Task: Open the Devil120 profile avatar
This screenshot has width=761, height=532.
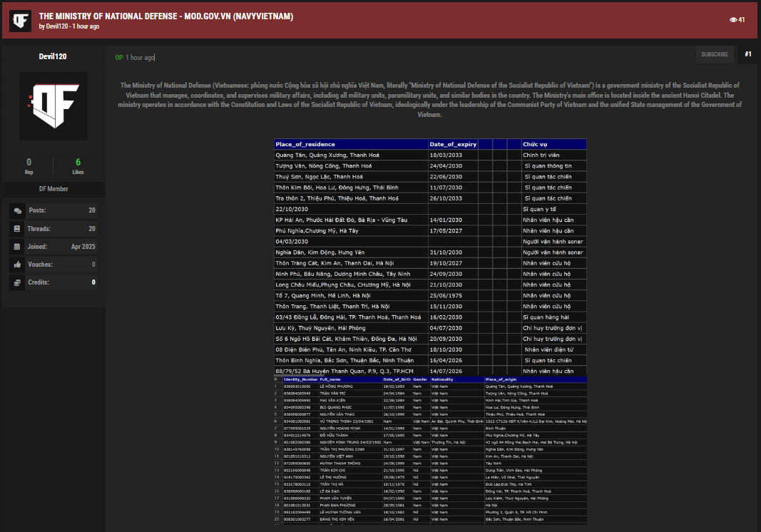Action: [53, 106]
